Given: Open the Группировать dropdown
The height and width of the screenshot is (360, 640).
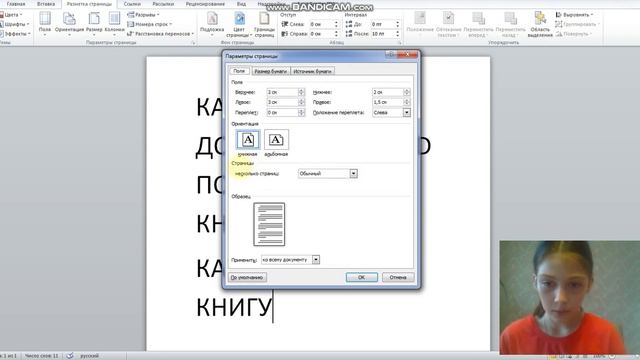Looking at the screenshot, I should 577,24.
